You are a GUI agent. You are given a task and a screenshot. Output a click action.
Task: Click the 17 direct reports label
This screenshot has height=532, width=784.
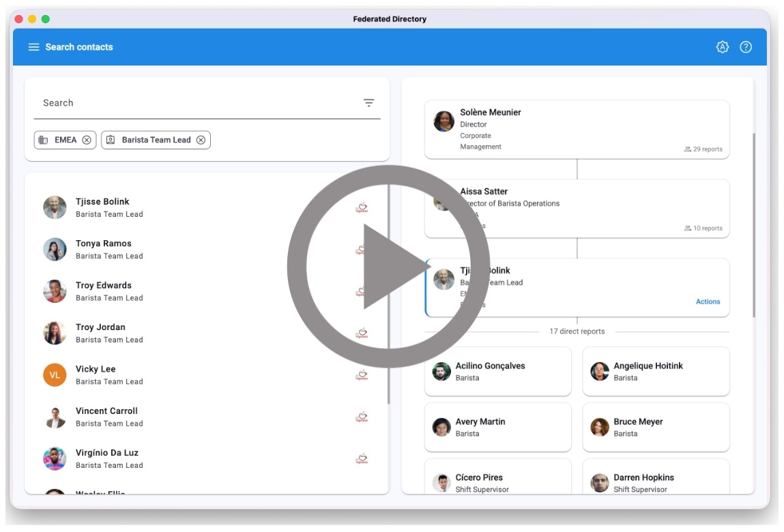coord(577,331)
